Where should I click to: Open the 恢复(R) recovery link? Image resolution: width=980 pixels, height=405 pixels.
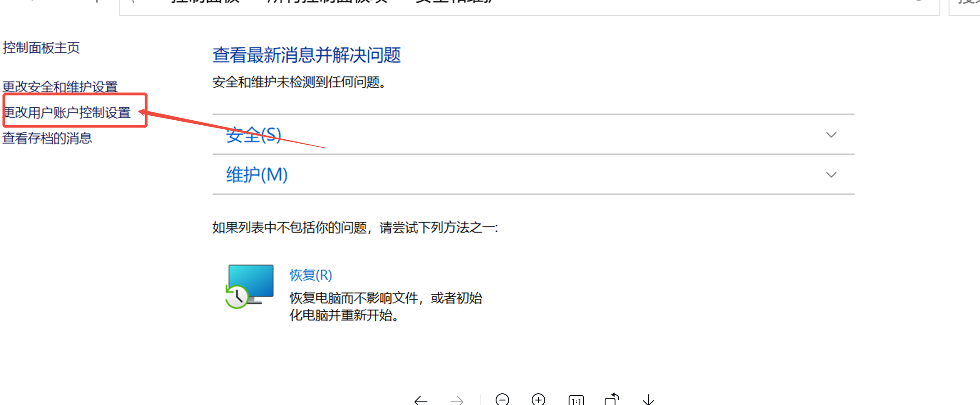tap(311, 275)
